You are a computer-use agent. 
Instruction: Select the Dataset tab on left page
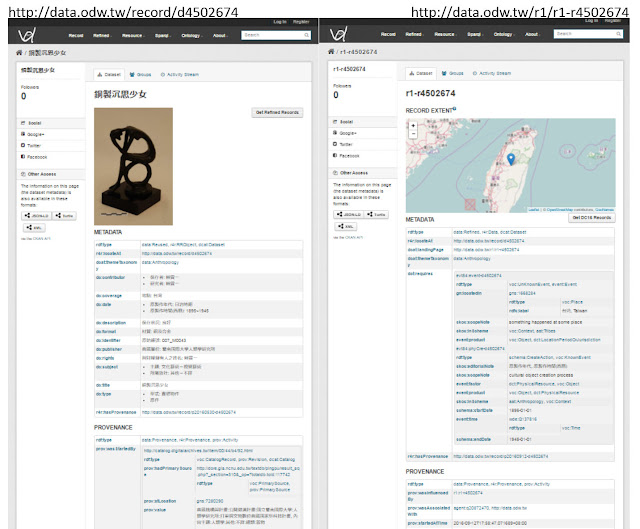(109, 75)
